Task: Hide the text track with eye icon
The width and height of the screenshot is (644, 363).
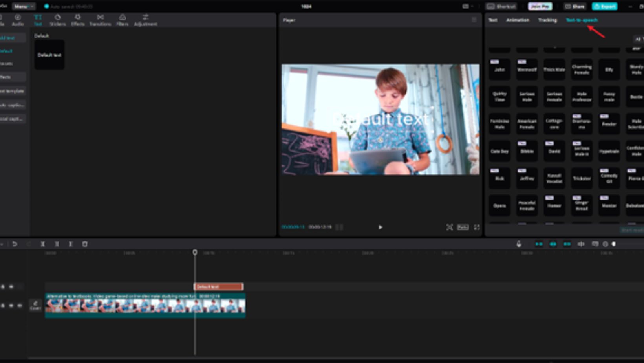Action: (11, 287)
